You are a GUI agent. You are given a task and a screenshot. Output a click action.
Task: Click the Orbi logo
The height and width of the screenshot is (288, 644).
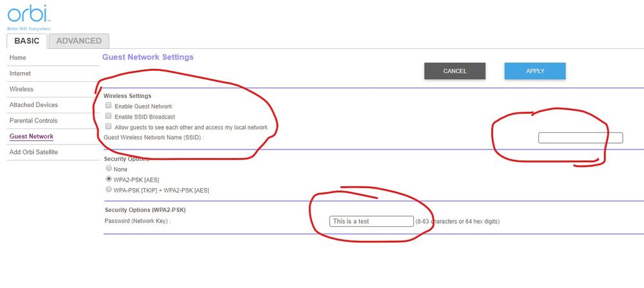(29, 17)
